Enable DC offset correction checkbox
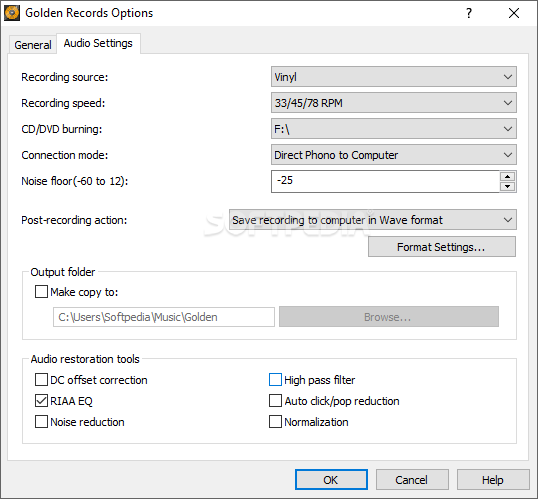The height and width of the screenshot is (499, 538). [41, 380]
